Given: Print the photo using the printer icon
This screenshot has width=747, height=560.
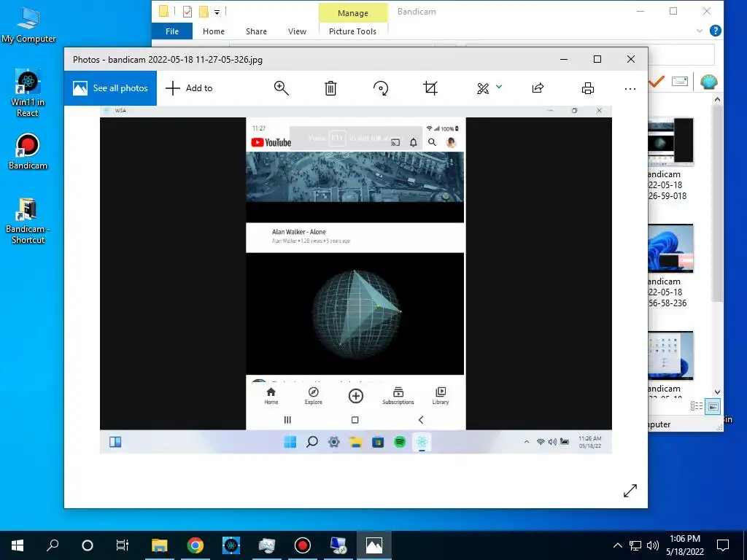Looking at the screenshot, I should click(588, 88).
